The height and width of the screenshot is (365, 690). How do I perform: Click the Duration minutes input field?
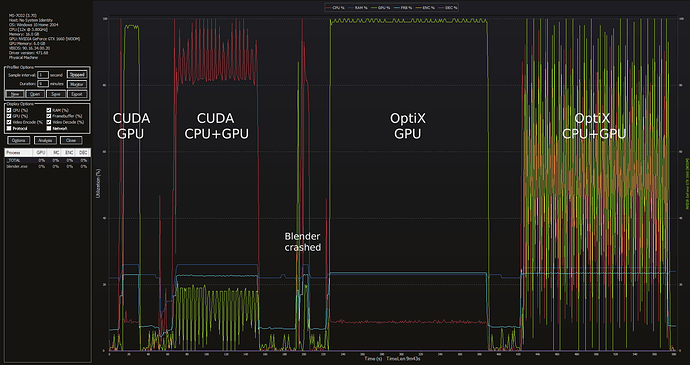(x=43, y=84)
